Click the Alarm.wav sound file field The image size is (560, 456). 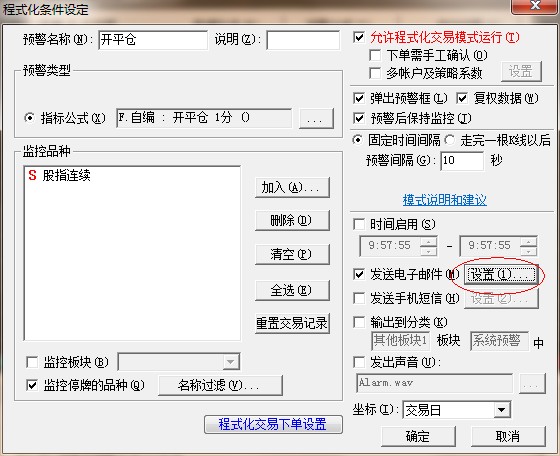pos(434,383)
